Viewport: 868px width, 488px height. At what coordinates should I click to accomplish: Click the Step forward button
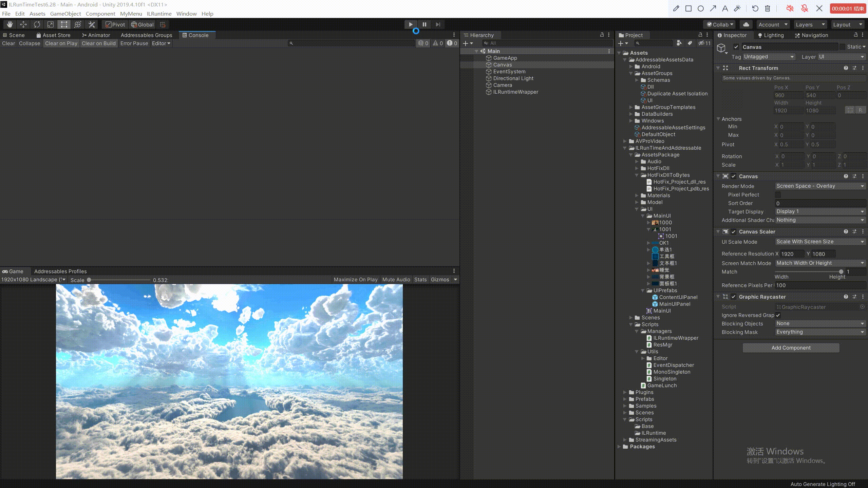pyautogui.click(x=438, y=24)
